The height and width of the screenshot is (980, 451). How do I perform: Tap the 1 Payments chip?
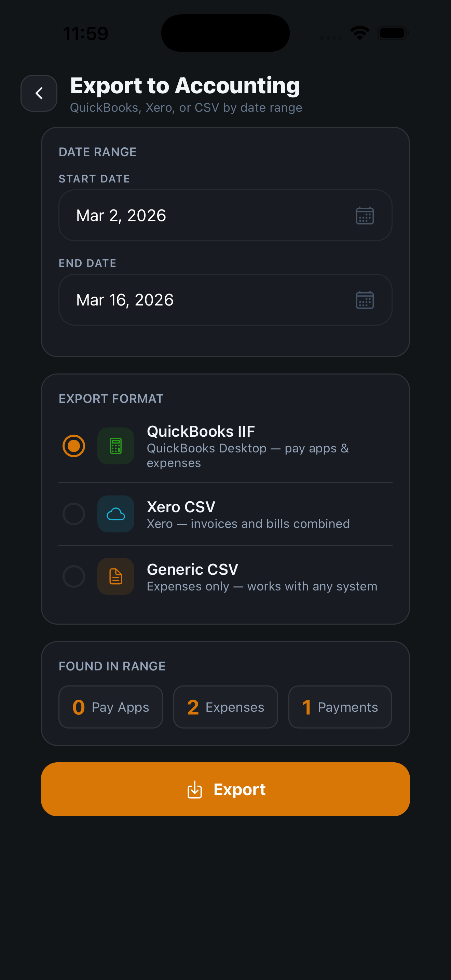click(340, 707)
